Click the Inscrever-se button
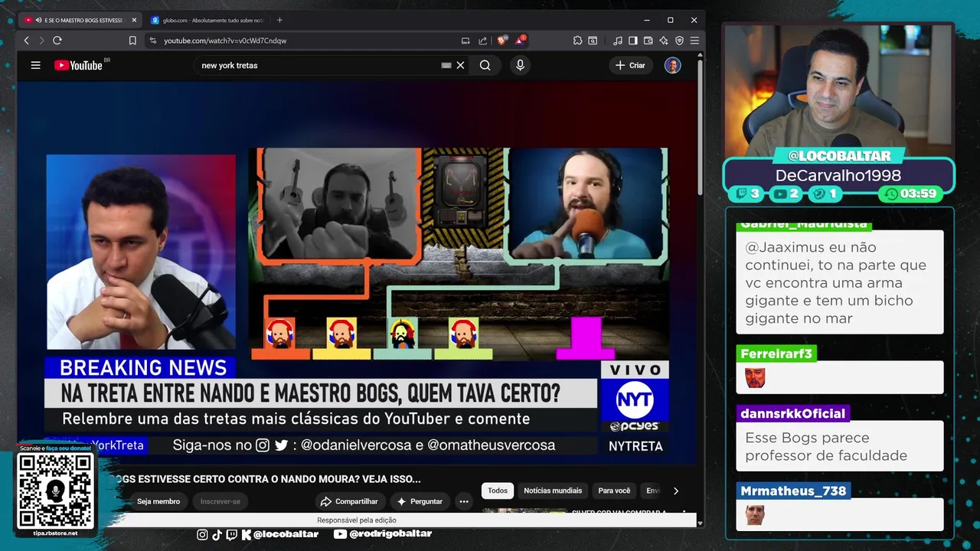Screen dimensions: 980x551 tap(220, 501)
